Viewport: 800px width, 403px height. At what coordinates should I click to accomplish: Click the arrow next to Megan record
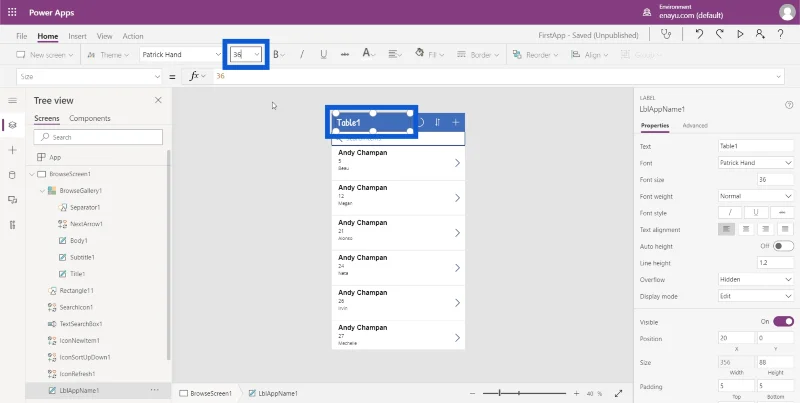(x=457, y=198)
